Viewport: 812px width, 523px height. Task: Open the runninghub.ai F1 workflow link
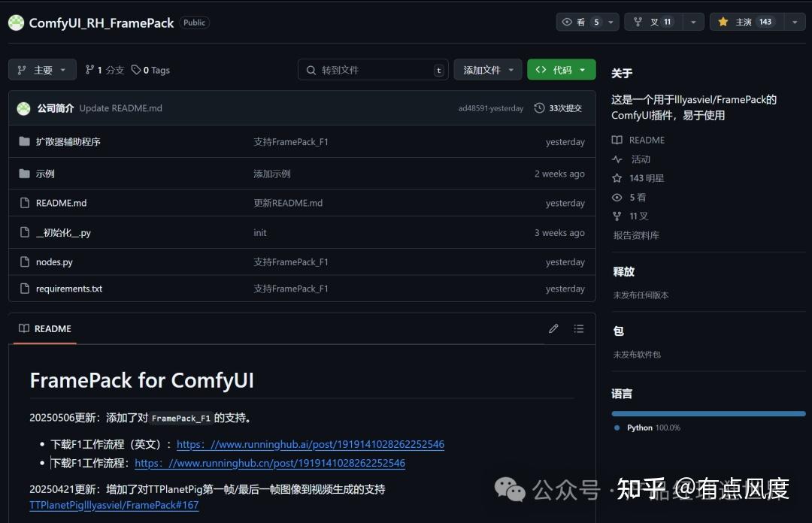point(310,444)
